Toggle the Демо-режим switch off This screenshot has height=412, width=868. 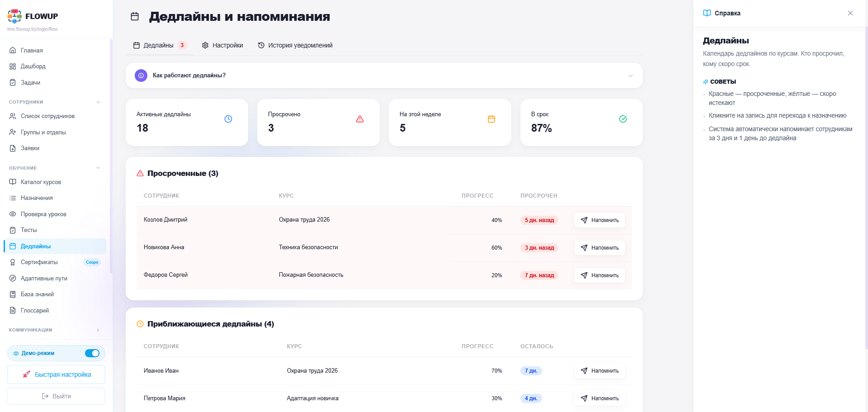[x=92, y=353]
